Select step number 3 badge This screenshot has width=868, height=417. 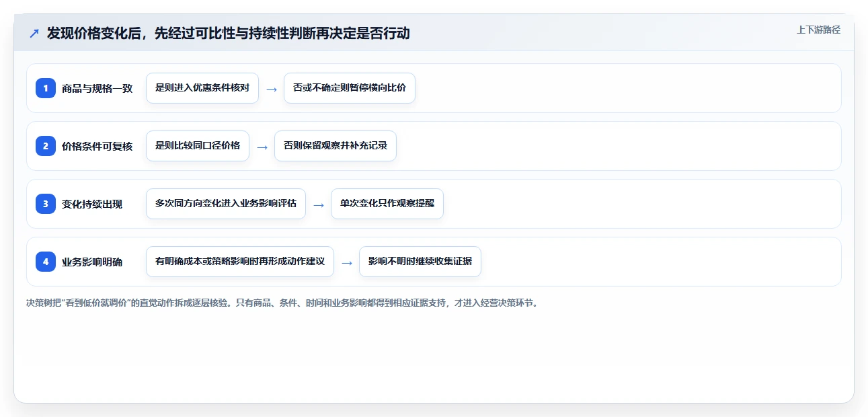click(46, 204)
